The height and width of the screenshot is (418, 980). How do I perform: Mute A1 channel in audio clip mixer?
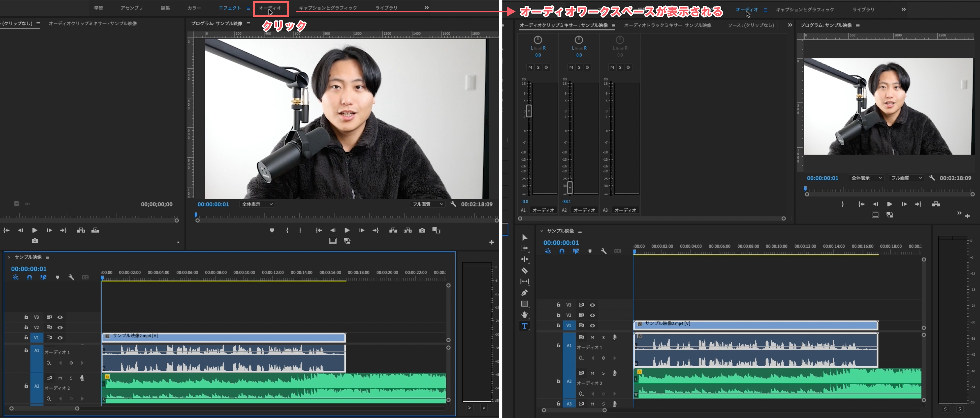(x=530, y=67)
